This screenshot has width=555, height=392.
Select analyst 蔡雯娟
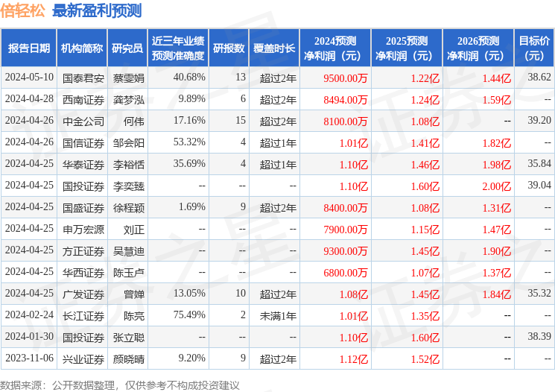128,78
